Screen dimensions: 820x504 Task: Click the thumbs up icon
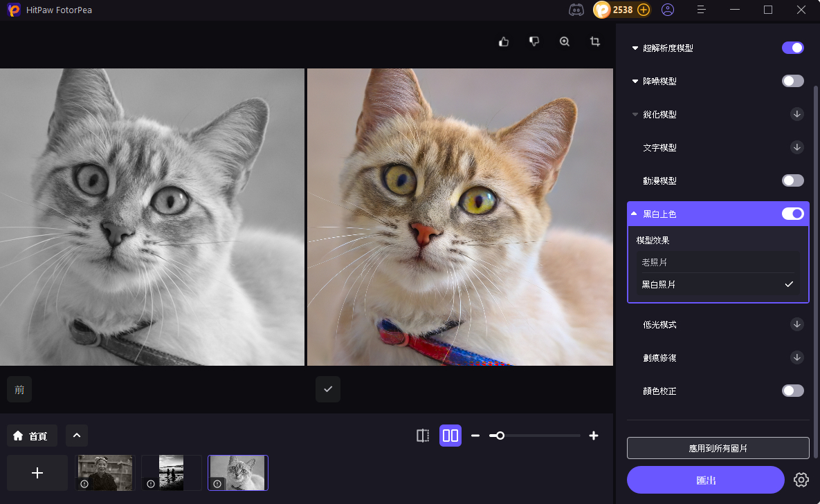click(504, 41)
